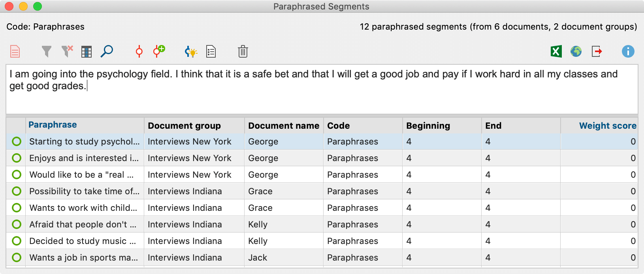Sort by the Beginning column header
Image resolution: width=644 pixels, height=274 pixels.
442,126
